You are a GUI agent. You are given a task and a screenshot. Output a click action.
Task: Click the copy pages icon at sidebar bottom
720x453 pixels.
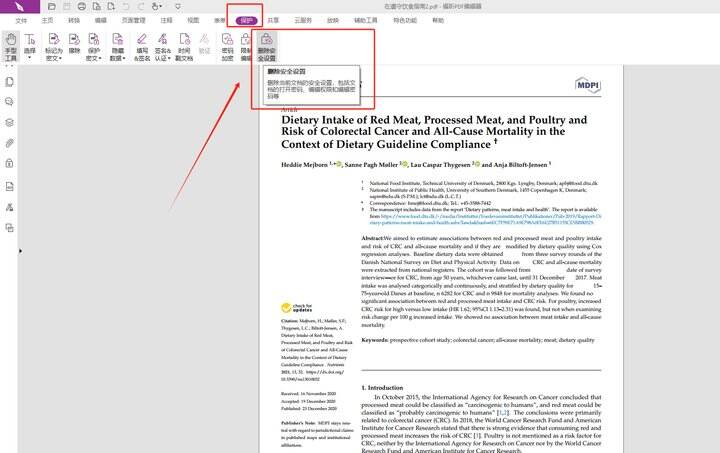9,228
